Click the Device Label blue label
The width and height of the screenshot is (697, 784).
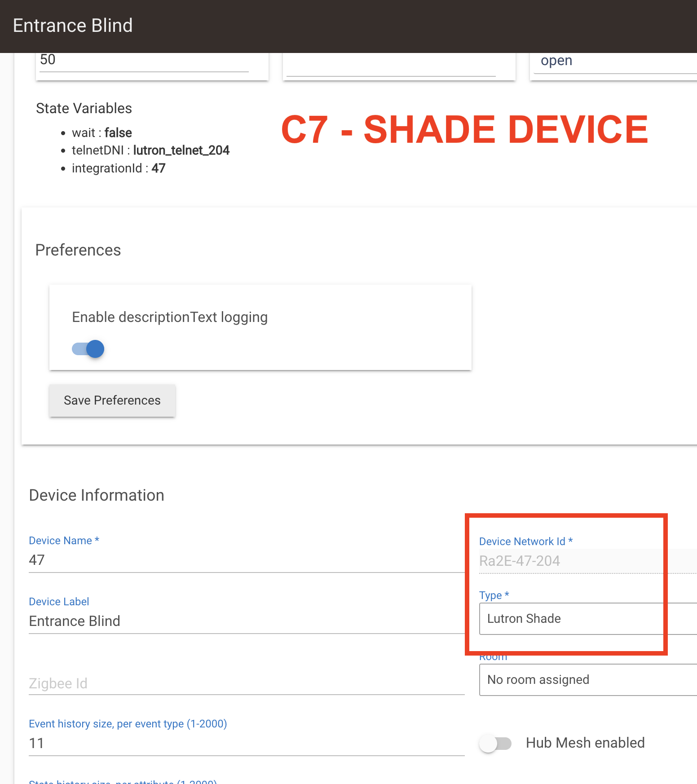58,601
